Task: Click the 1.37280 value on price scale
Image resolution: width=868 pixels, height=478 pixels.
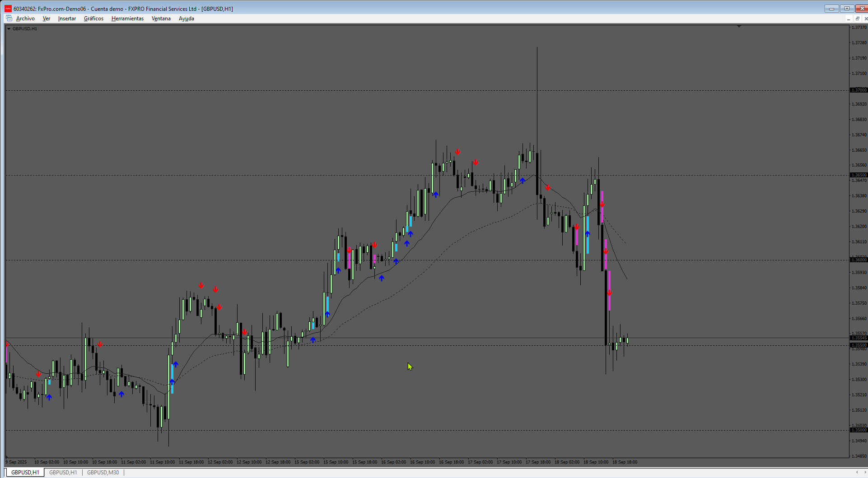Action: point(859,43)
